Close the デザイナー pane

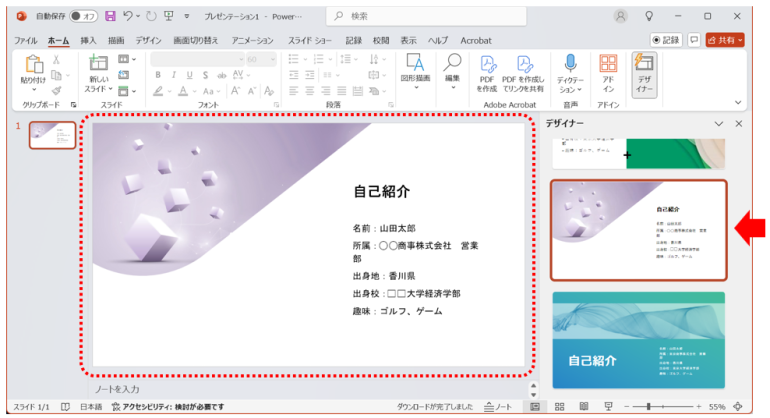tap(739, 124)
